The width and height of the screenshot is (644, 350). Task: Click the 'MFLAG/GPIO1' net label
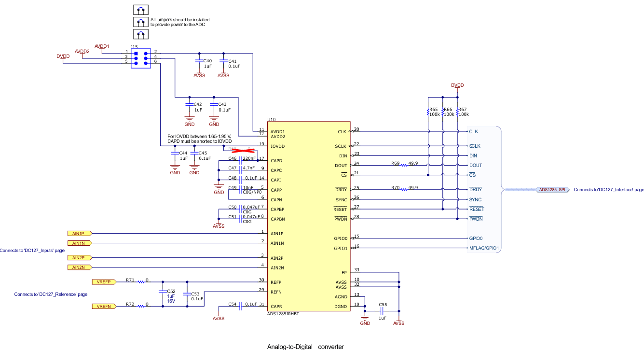point(484,249)
